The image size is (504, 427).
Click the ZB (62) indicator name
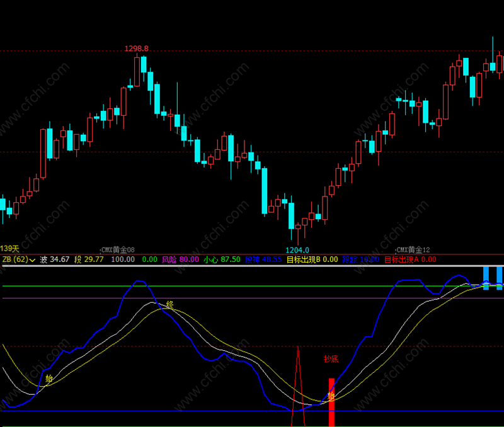(x=15, y=259)
